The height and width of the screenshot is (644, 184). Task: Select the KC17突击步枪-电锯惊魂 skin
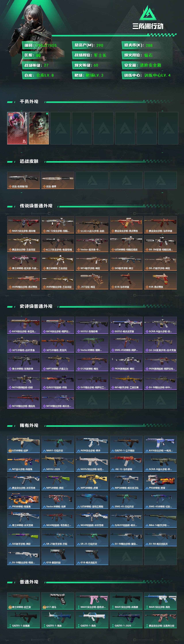click(58, 243)
